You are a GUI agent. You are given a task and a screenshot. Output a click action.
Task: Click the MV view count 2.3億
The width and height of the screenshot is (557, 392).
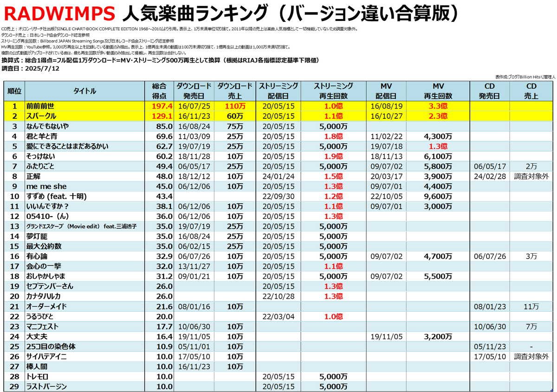tap(438, 116)
